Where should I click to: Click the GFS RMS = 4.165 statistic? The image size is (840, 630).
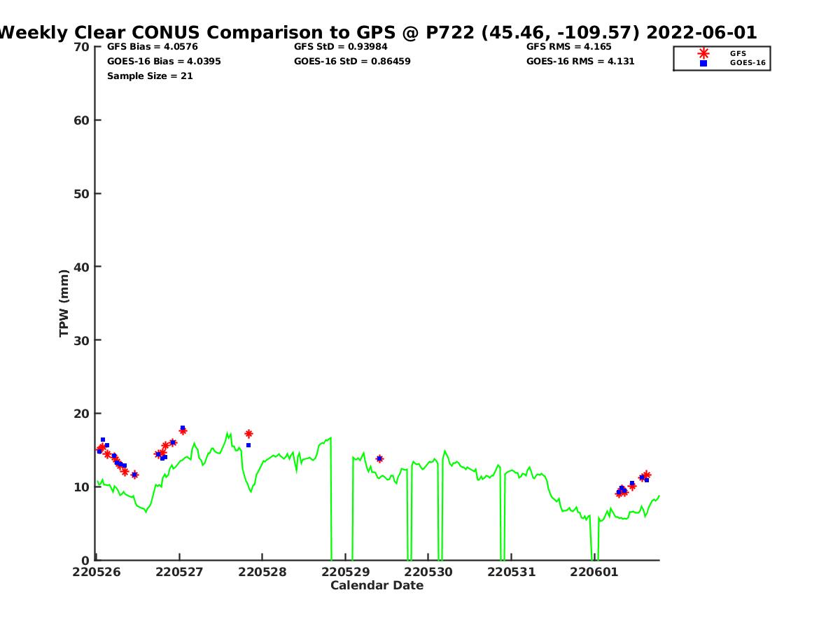(568, 47)
